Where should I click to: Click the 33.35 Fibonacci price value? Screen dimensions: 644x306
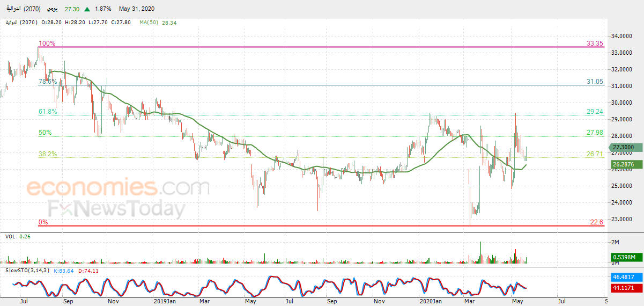[595, 43]
